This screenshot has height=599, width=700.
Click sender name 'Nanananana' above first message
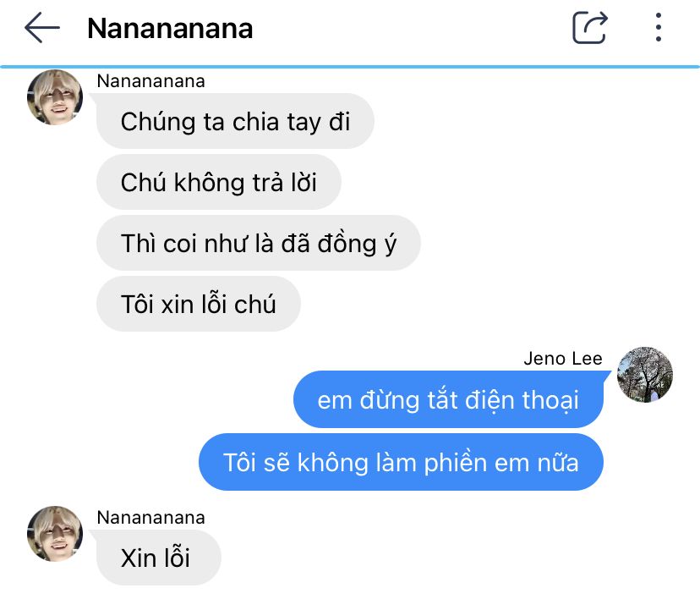click(150, 81)
